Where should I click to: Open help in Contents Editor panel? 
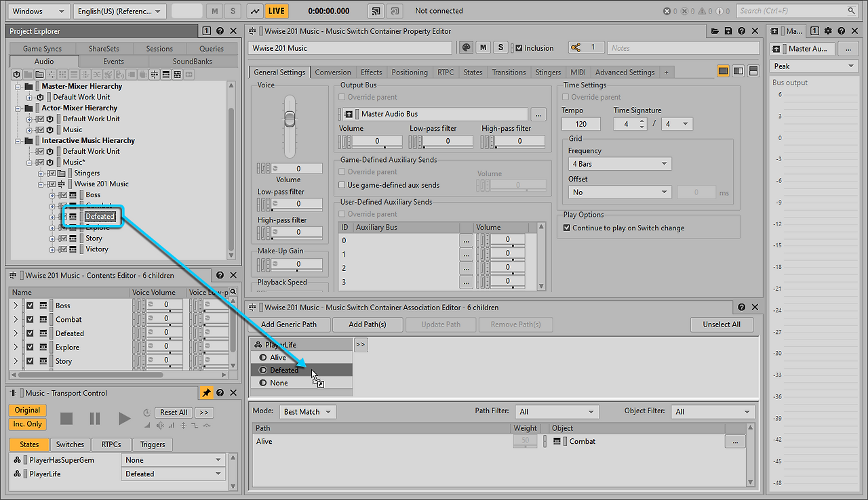click(x=220, y=276)
